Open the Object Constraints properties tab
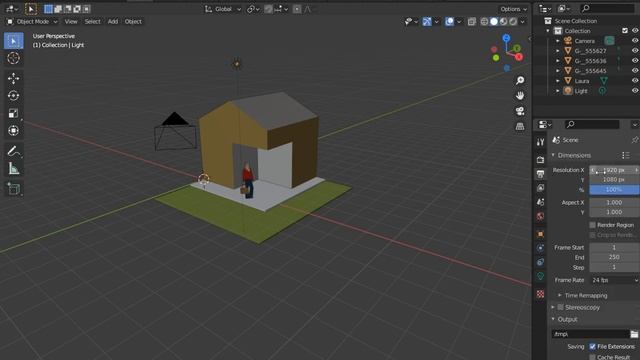This screenshot has width=640, height=360. tap(540, 262)
